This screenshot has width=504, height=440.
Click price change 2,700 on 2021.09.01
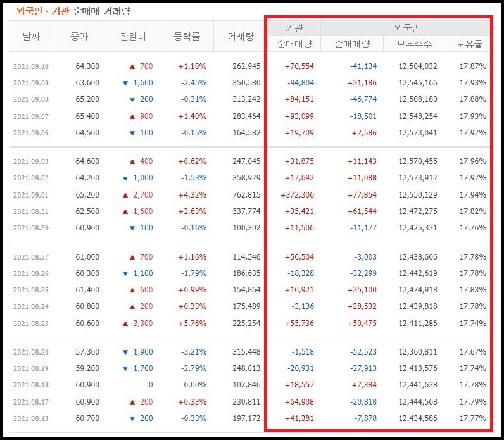coord(143,195)
